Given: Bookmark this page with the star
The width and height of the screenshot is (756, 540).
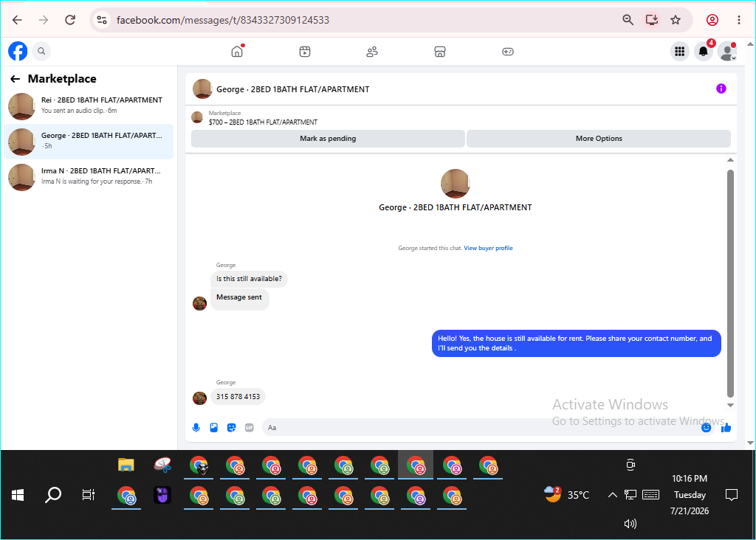Looking at the screenshot, I should coord(676,20).
